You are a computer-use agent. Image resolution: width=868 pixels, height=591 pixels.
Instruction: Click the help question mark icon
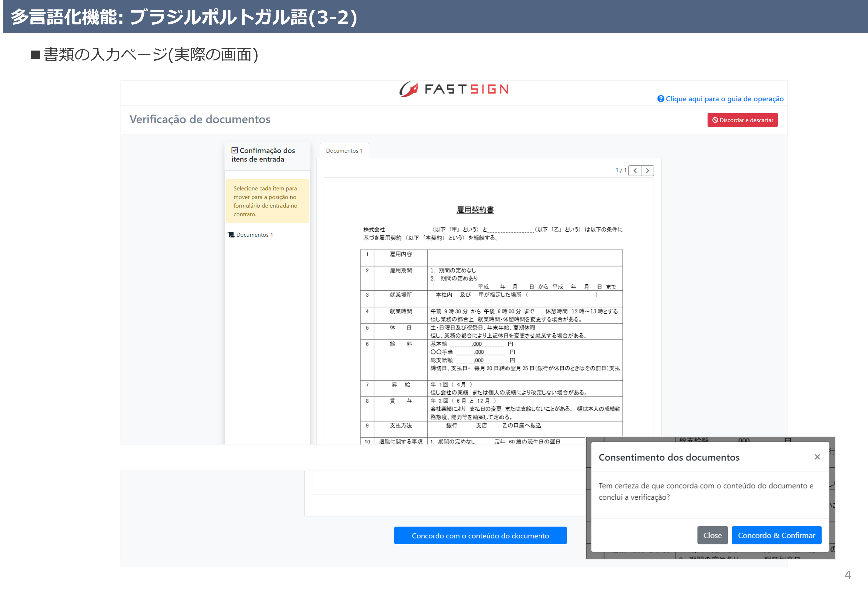pyautogui.click(x=660, y=99)
